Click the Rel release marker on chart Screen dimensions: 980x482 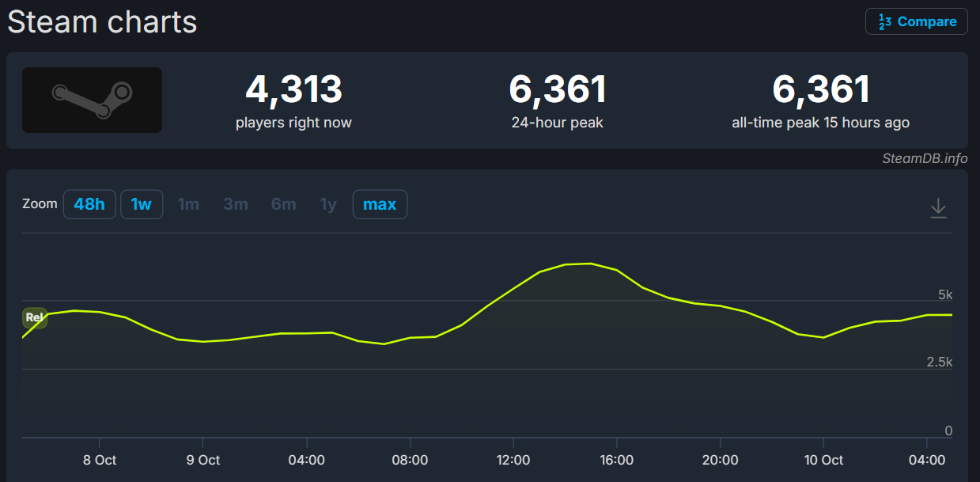(x=35, y=317)
